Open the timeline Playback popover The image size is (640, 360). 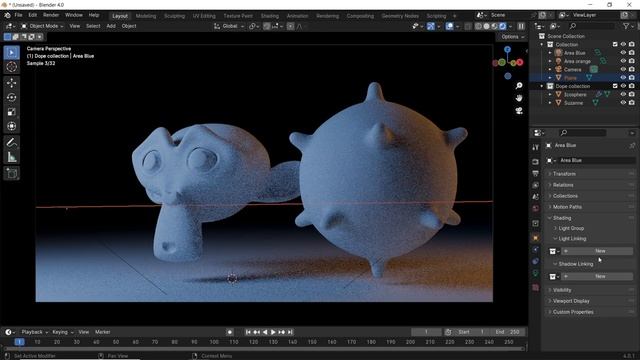tap(34, 332)
